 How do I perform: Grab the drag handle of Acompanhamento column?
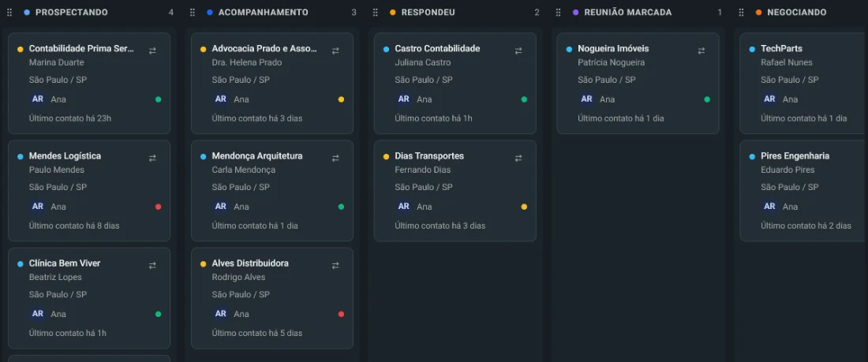click(x=193, y=12)
